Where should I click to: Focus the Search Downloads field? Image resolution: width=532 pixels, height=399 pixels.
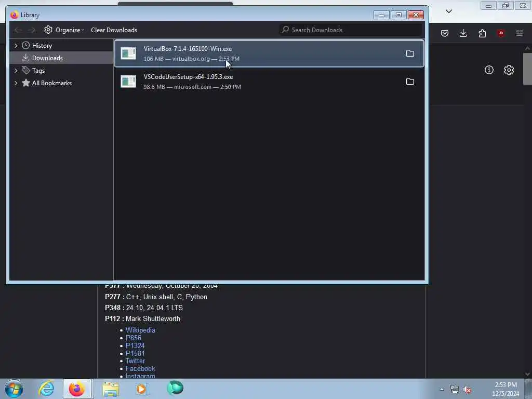point(351,30)
